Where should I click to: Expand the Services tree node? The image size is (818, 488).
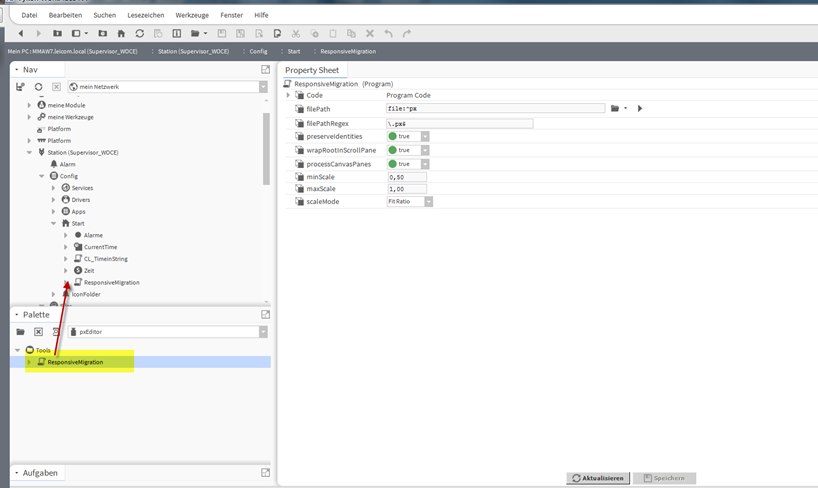coord(53,188)
